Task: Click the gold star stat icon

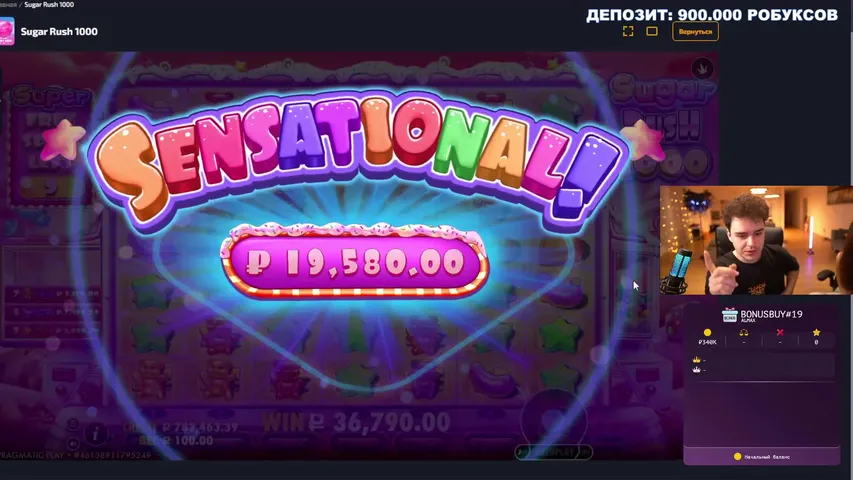Action: click(816, 333)
